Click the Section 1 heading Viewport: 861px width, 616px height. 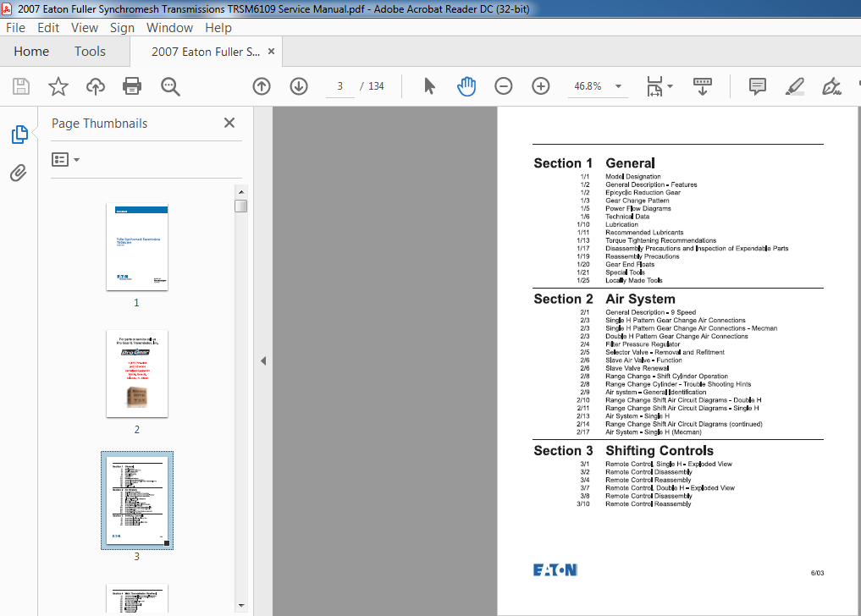[x=563, y=163]
